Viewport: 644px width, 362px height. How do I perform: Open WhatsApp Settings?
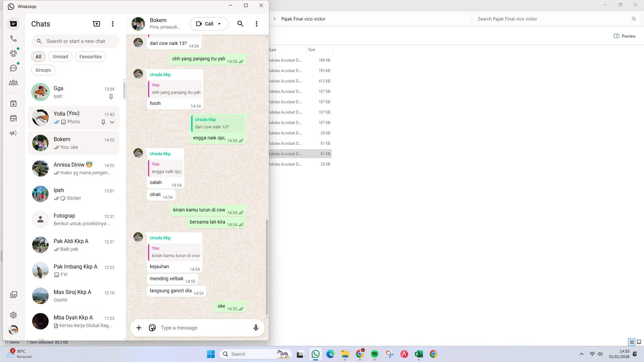click(13, 315)
